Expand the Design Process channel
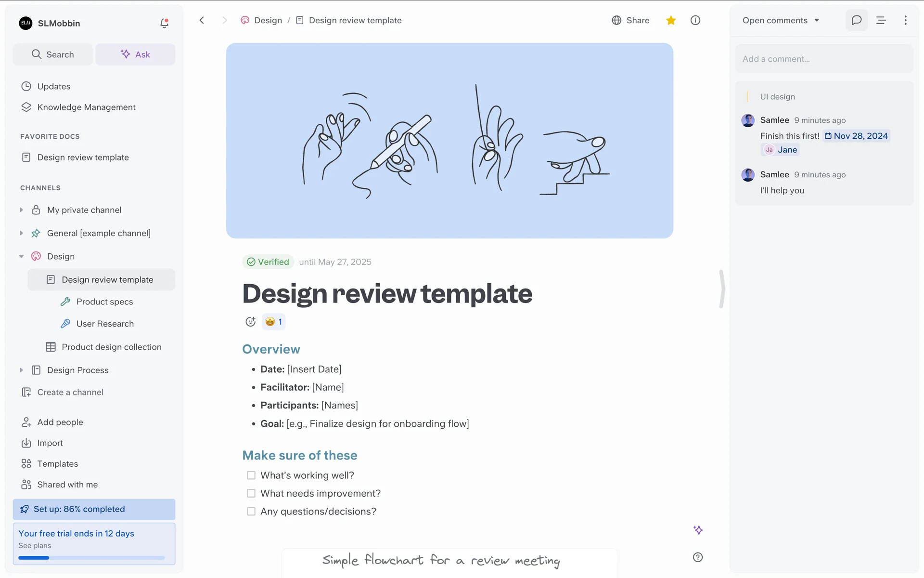 21,370
